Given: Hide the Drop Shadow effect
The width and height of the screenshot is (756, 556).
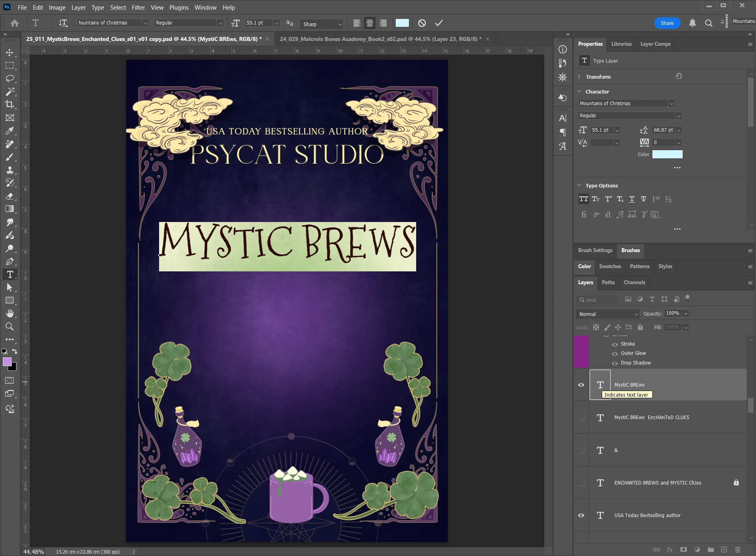Looking at the screenshot, I should (x=615, y=363).
